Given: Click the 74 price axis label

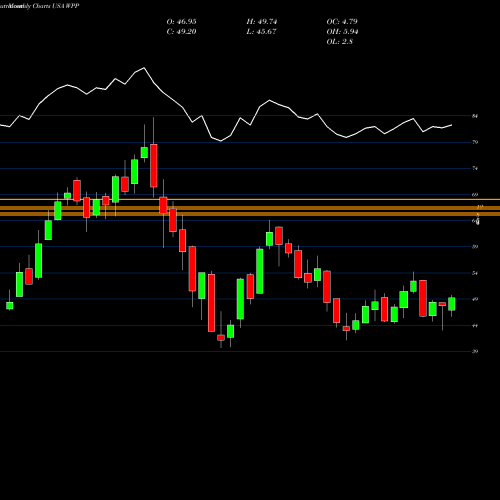Looking at the screenshot, I should (x=475, y=168).
